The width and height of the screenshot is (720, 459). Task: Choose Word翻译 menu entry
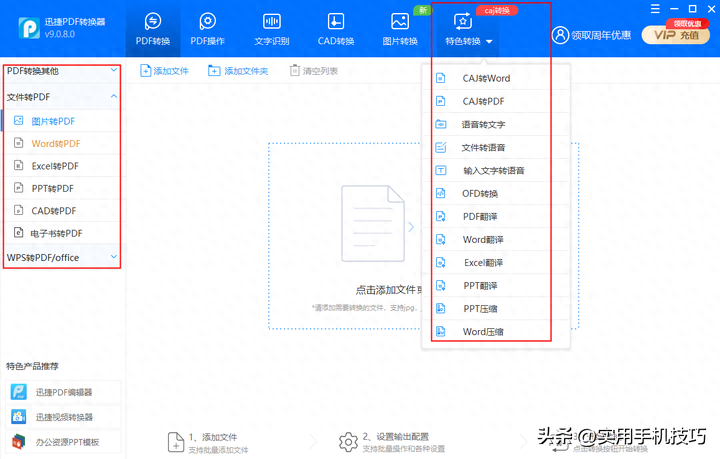[x=495, y=240]
